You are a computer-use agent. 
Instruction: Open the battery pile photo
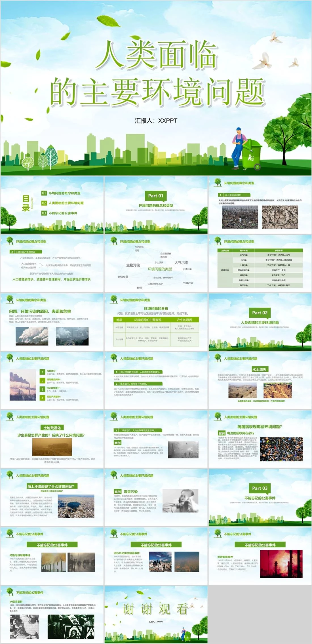[x=282, y=449]
